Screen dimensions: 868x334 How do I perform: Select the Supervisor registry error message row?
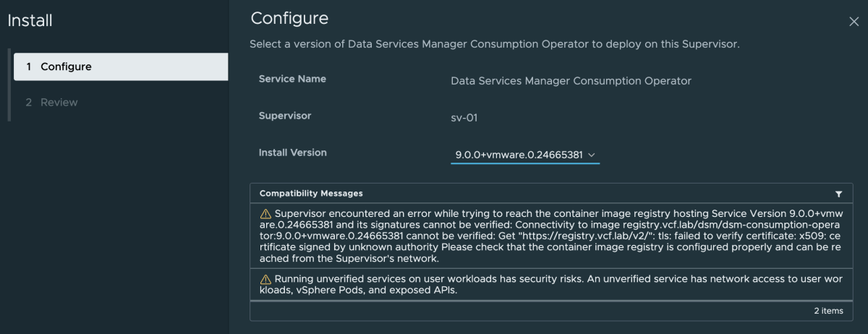click(550, 236)
